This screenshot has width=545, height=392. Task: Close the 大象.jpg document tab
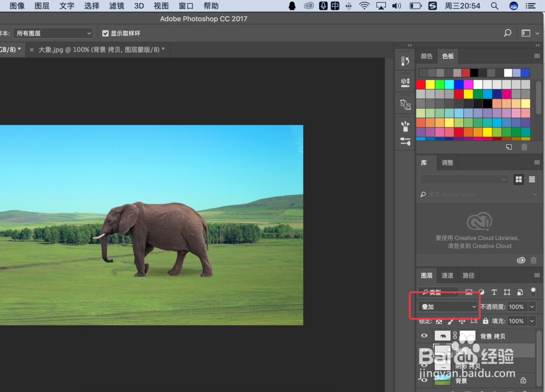[x=32, y=50]
